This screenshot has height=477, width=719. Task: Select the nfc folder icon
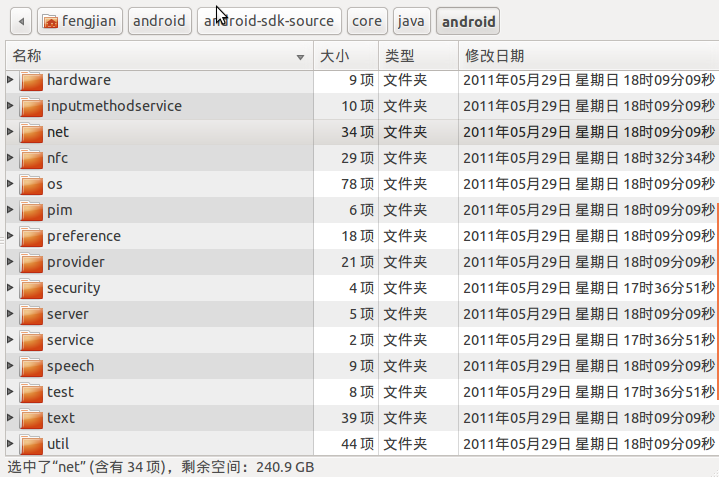pos(31,158)
